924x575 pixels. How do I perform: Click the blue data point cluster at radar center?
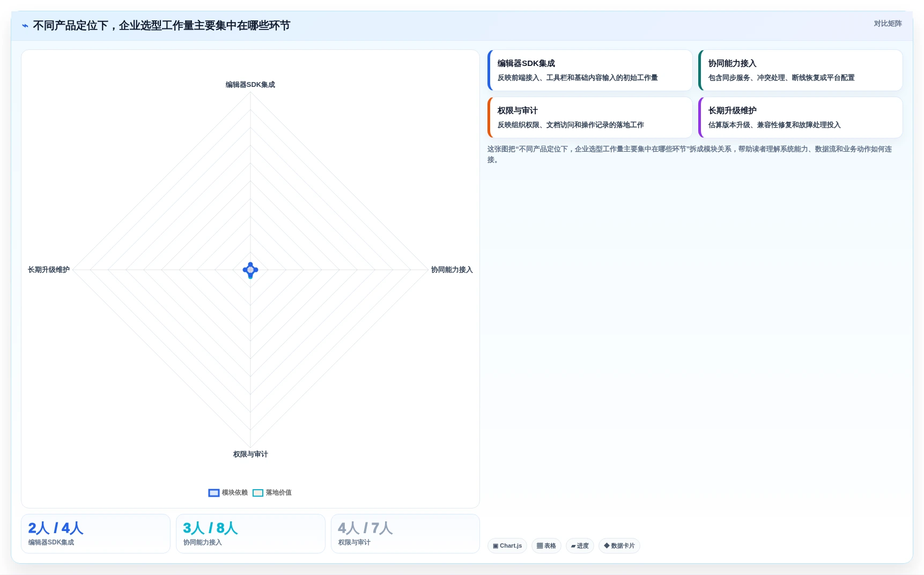(250, 270)
